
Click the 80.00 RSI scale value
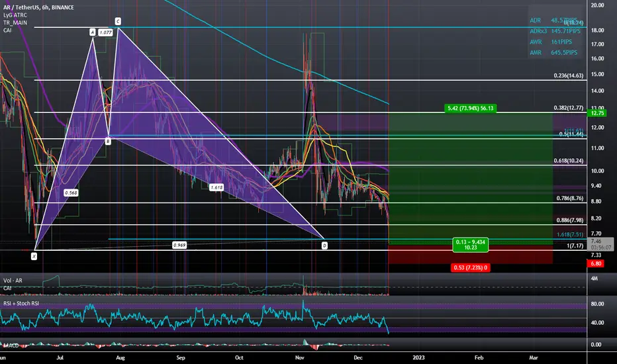[x=597, y=304]
